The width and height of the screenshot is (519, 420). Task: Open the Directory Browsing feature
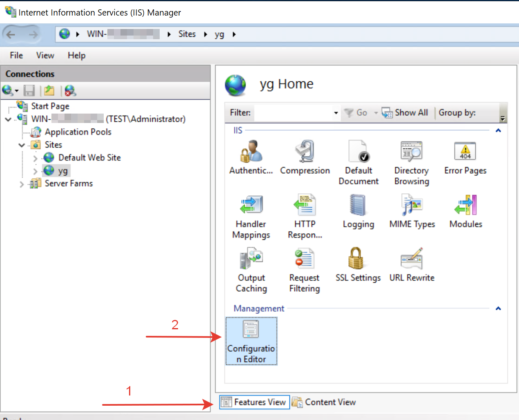click(412, 163)
